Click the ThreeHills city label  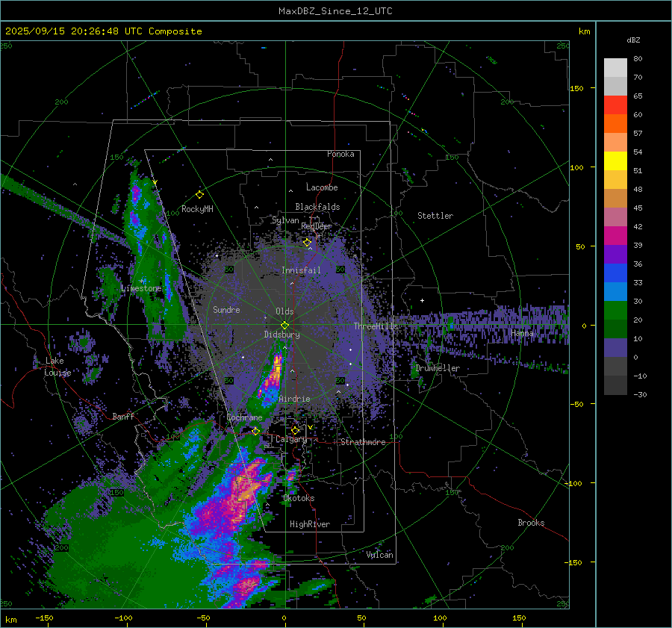point(376,326)
